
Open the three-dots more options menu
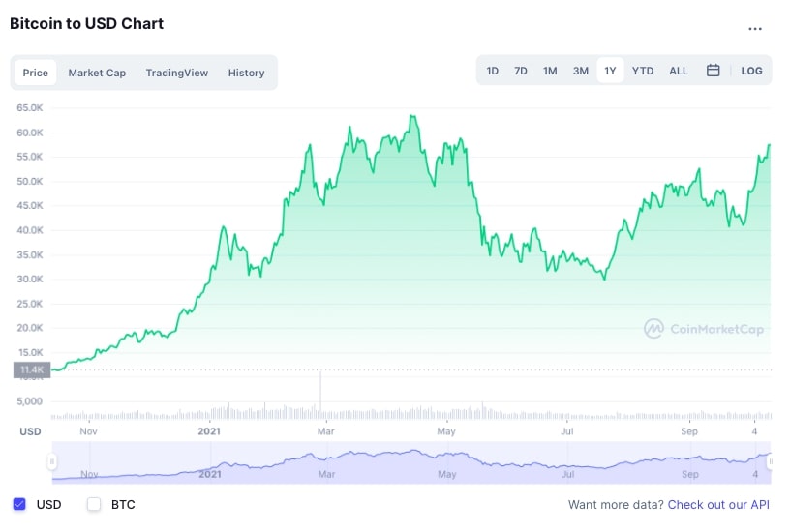(755, 29)
